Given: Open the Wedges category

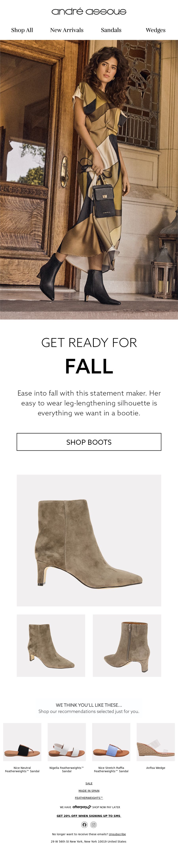Looking at the screenshot, I should click(x=156, y=30).
